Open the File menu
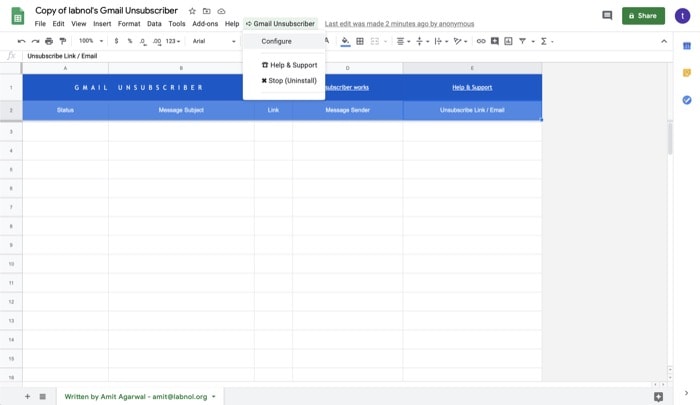 pyautogui.click(x=40, y=24)
